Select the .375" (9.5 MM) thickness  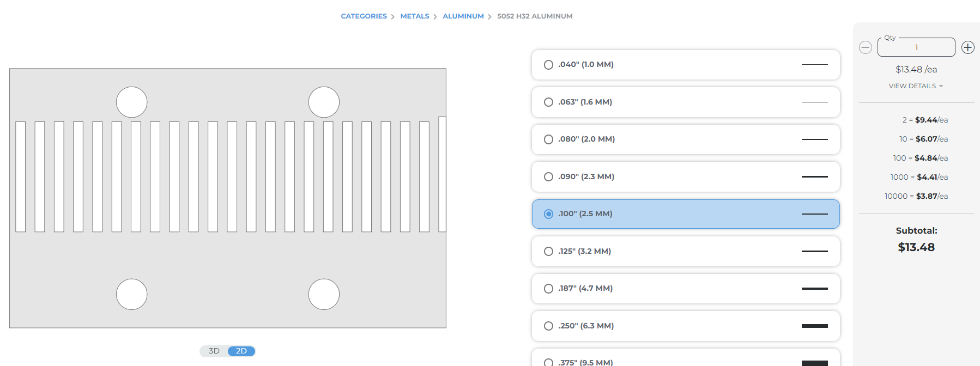click(548, 362)
